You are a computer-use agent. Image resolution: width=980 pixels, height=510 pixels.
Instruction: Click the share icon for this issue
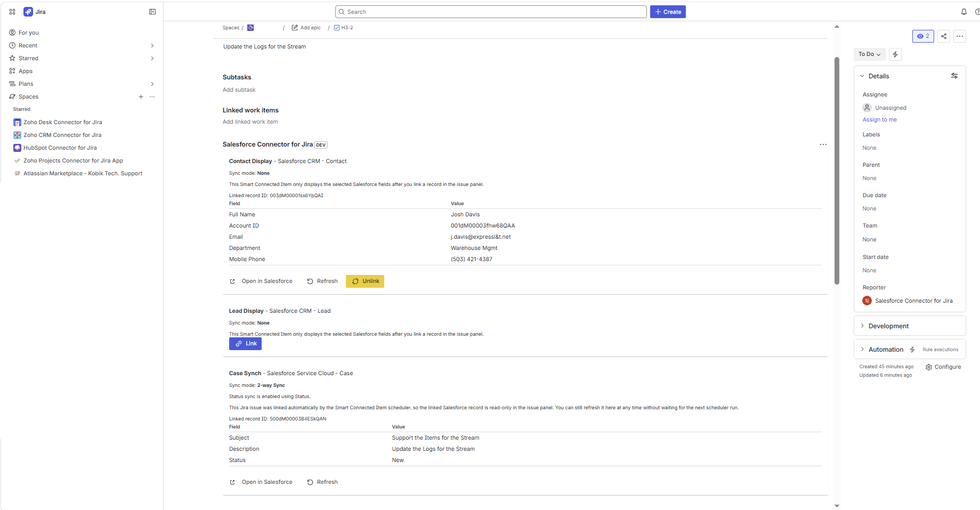click(x=944, y=36)
